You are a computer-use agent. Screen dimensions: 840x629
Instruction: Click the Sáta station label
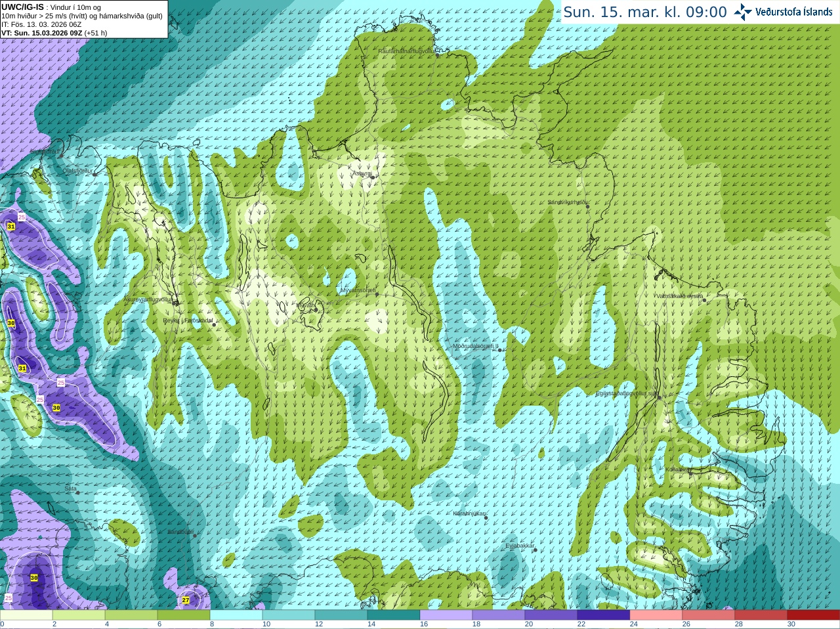click(x=70, y=488)
